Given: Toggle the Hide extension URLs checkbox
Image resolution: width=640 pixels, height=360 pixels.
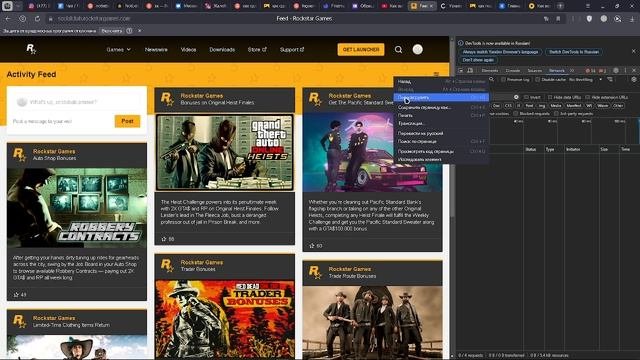Looking at the screenshot, I should 588,97.
